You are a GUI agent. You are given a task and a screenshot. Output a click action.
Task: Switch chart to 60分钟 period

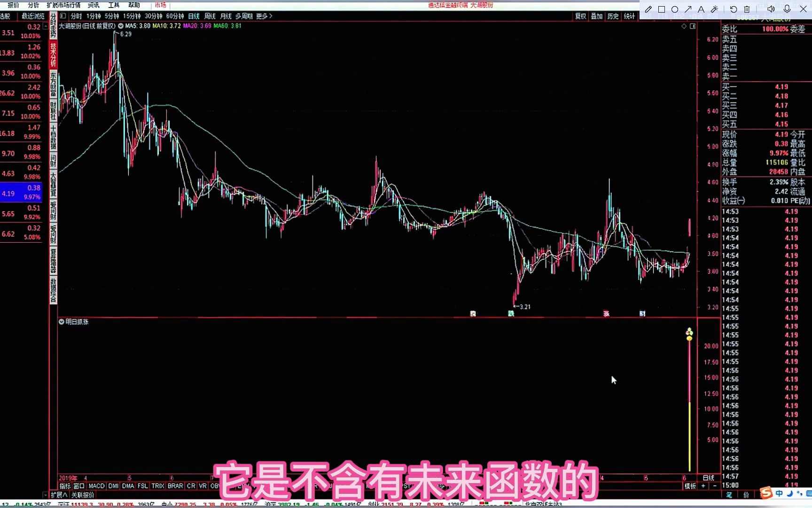point(175,16)
